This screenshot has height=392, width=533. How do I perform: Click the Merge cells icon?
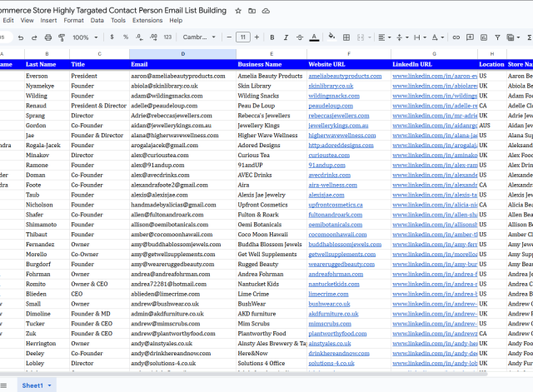coord(361,37)
